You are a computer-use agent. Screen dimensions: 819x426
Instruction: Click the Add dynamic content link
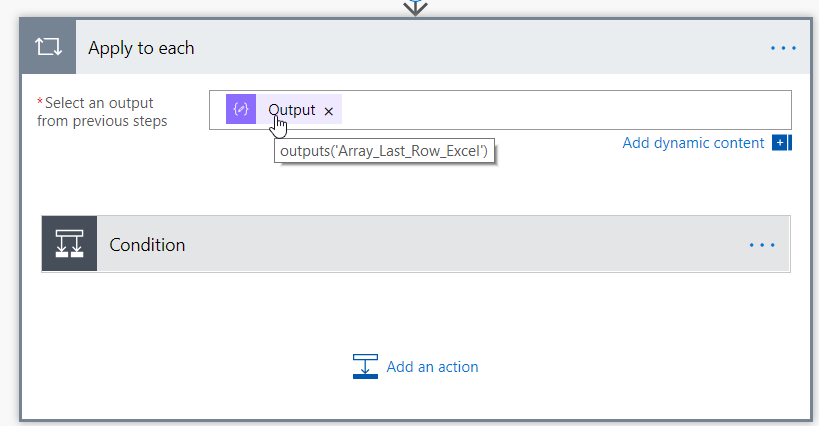tap(693, 143)
